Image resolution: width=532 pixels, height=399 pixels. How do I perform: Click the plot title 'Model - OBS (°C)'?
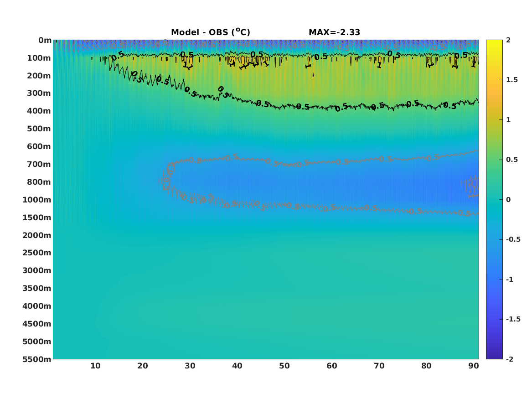pyautogui.click(x=210, y=32)
